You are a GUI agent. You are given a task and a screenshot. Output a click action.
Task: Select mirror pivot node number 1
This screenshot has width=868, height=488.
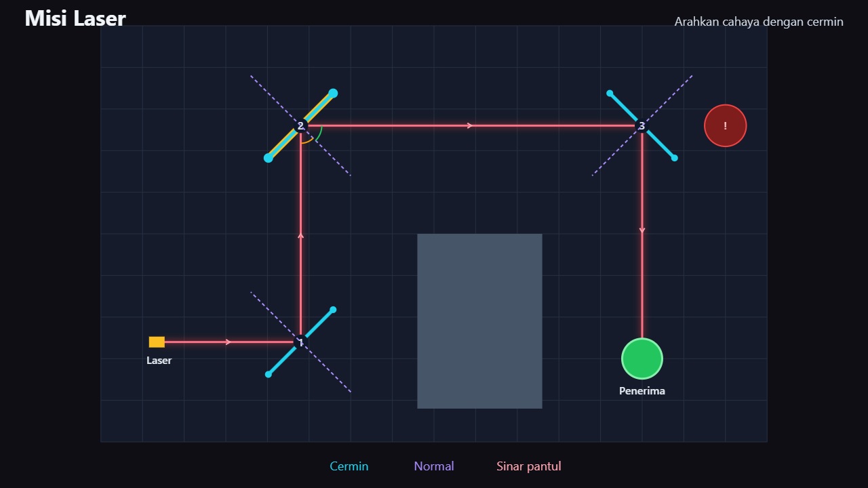(300, 342)
